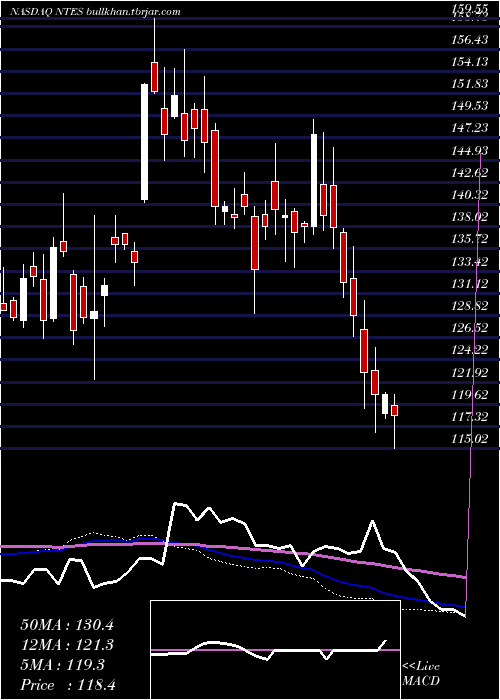This screenshot has width=500, height=700.
Task: Click the 151.83 price axis label
Action: point(470,85)
